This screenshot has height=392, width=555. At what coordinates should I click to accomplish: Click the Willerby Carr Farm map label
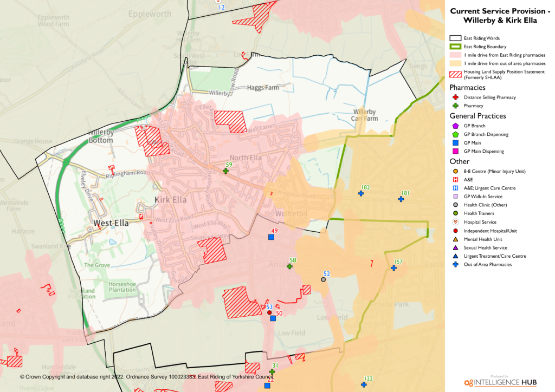click(x=364, y=115)
